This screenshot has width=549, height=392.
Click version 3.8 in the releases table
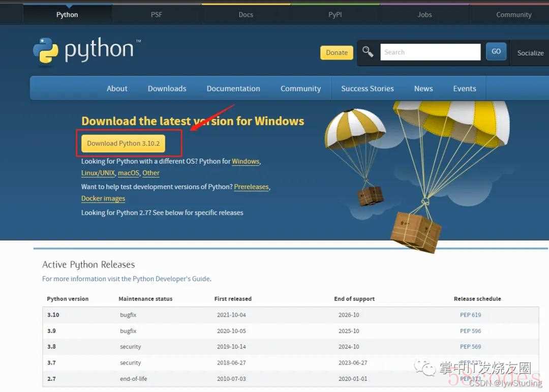(51, 347)
